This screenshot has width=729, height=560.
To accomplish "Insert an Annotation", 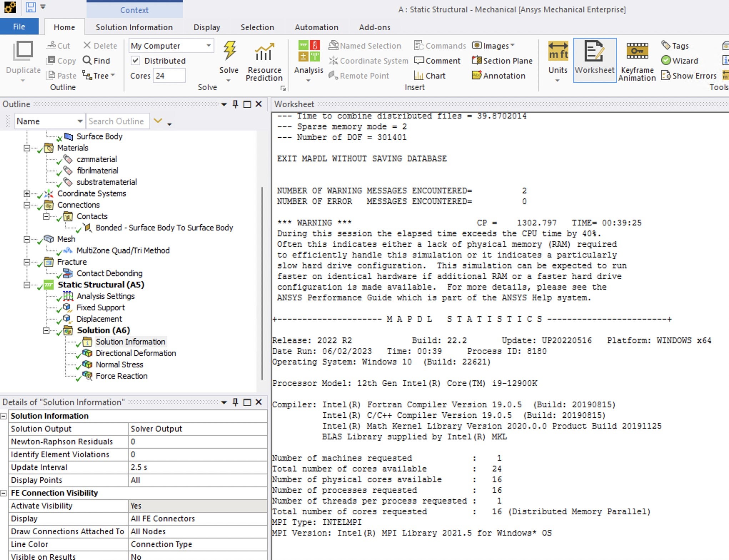I will (x=498, y=76).
